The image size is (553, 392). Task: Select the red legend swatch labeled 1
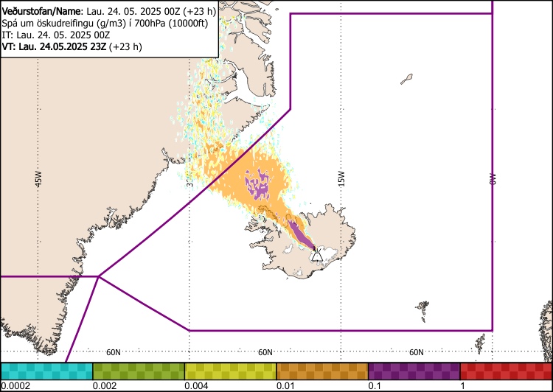coord(507,371)
